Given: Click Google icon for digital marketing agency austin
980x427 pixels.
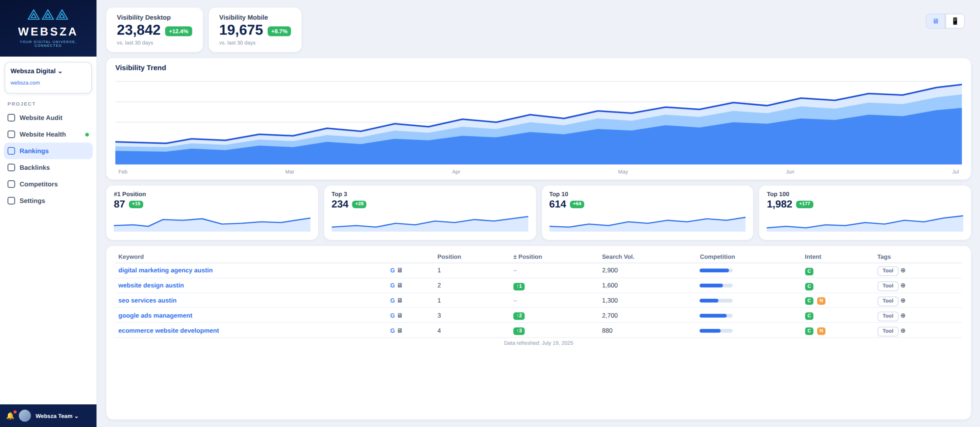Looking at the screenshot, I should [392, 270].
